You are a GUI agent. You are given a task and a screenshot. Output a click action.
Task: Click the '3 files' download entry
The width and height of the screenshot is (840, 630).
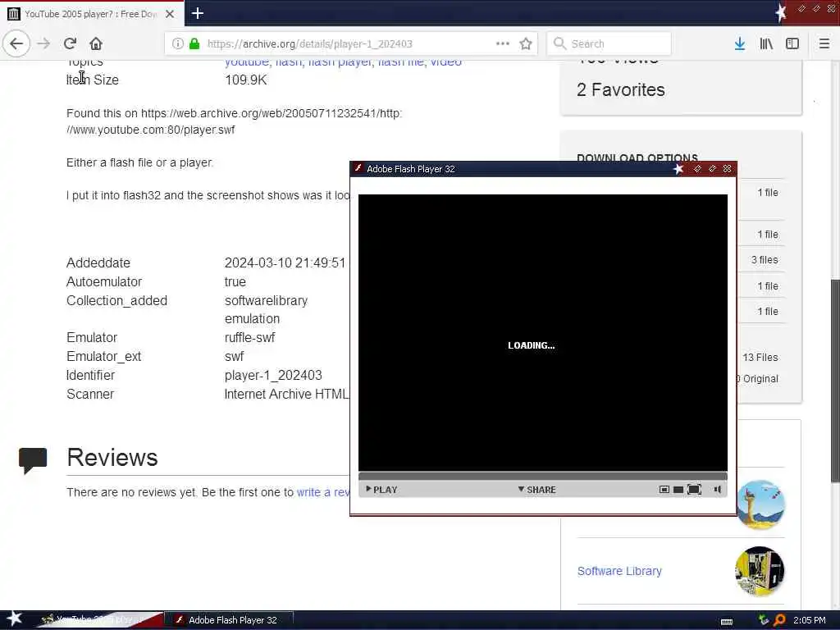764,260
